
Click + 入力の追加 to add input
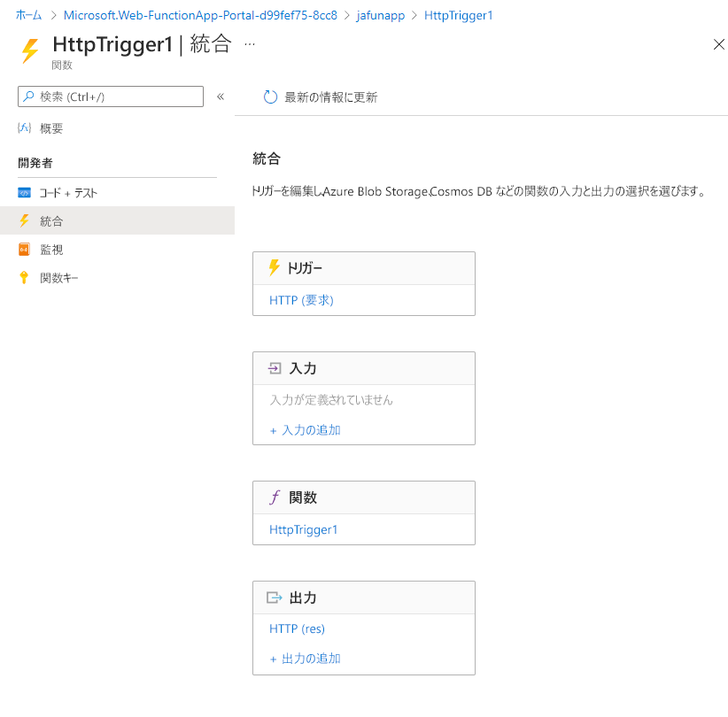pyautogui.click(x=305, y=430)
